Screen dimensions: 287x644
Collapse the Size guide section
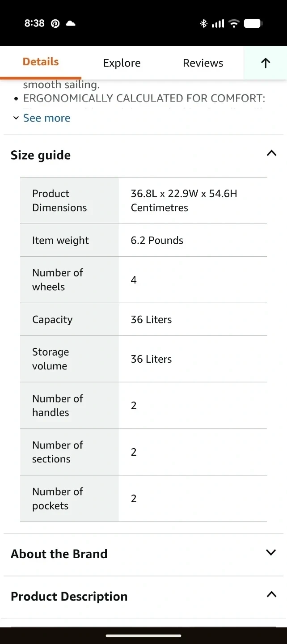tap(271, 153)
